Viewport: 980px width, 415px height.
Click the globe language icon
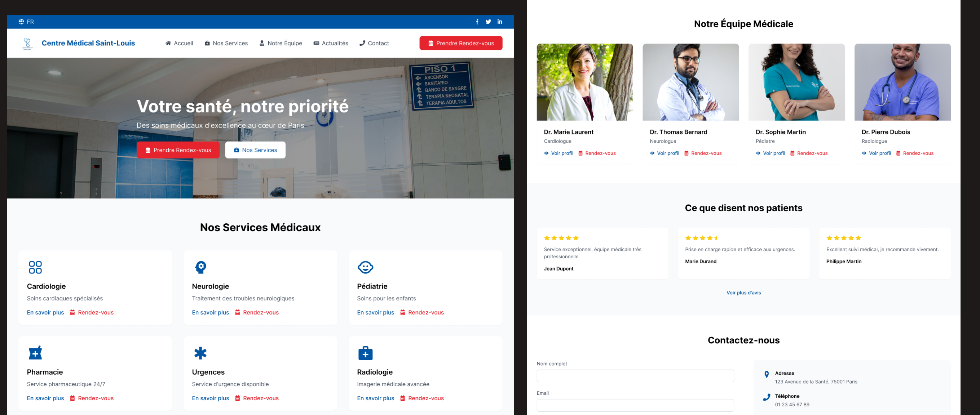point(21,22)
